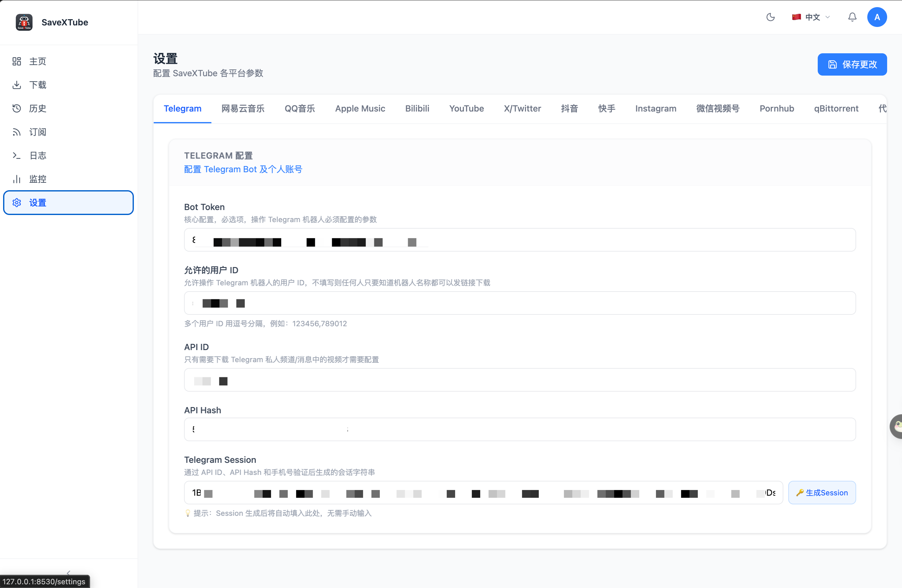Screen dimensions: 902x588
Task: Switch to 抖音 tab
Action: pyautogui.click(x=569, y=109)
